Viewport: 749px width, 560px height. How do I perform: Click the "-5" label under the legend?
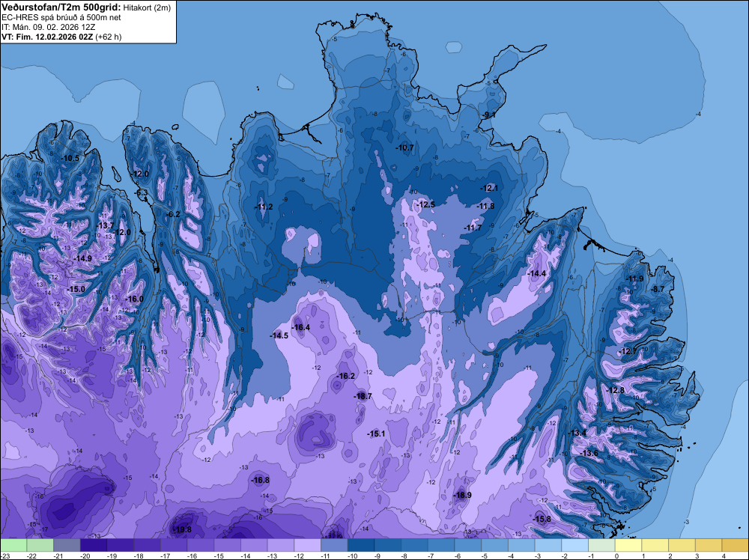click(x=486, y=556)
